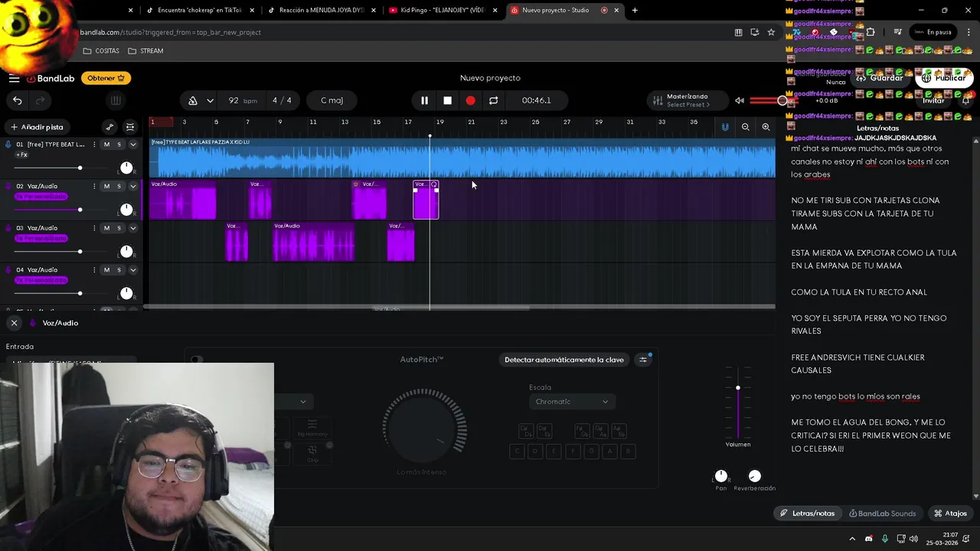This screenshot has height=551, width=980.
Task: Select the highlighted Voz clip on track 02
Action: pyautogui.click(x=426, y=201)
